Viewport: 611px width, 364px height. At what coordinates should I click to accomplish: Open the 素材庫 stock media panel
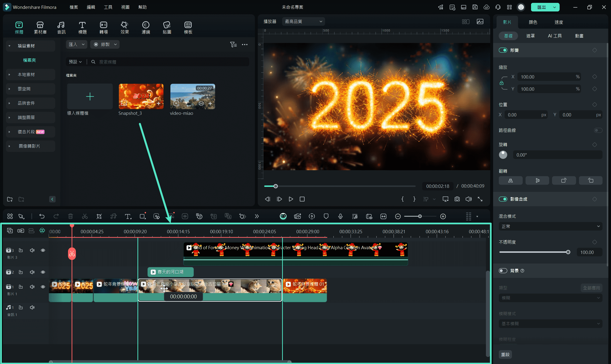[x=40, y=28]
